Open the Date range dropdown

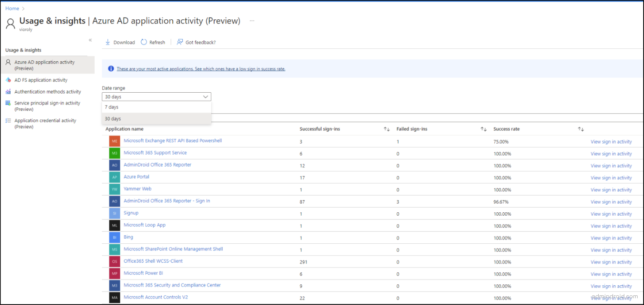(x=156, y=96)
